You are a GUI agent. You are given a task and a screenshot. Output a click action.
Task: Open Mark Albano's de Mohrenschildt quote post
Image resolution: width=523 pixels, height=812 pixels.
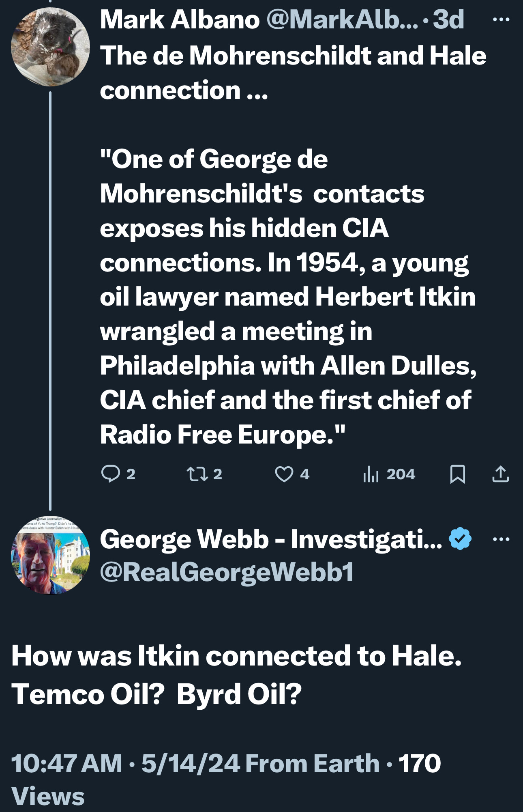pos(288,296)
